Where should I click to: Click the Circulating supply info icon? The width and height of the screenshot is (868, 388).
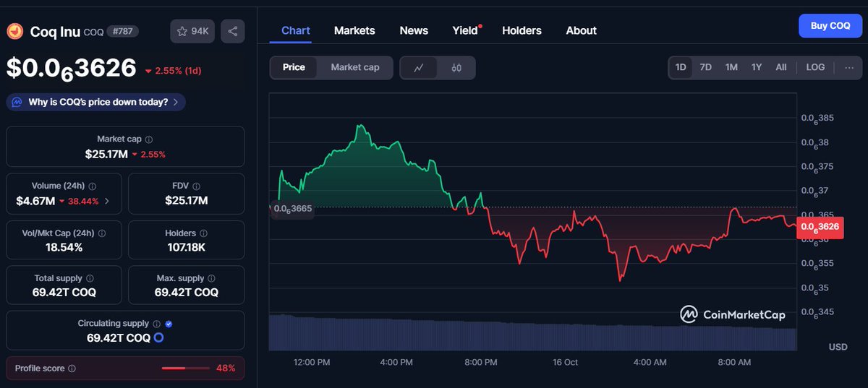(x=156, y=324)
